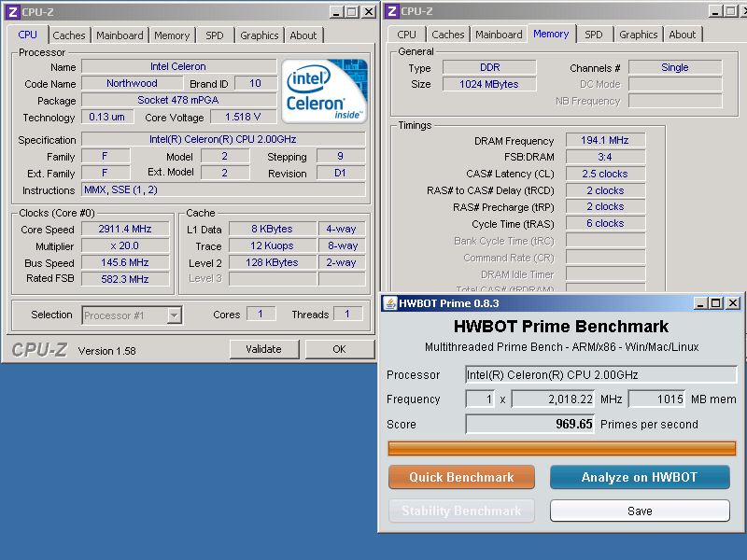This screenshot has height=560, width=747.
Task: Open About tab in right CPU-Z window
Action: tap(683, 35)
